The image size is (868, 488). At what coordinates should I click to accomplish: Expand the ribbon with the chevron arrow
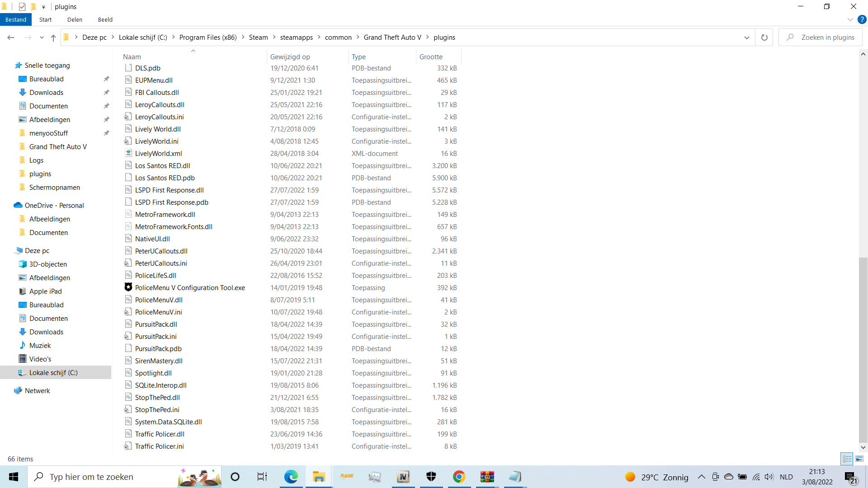[850, 19]
